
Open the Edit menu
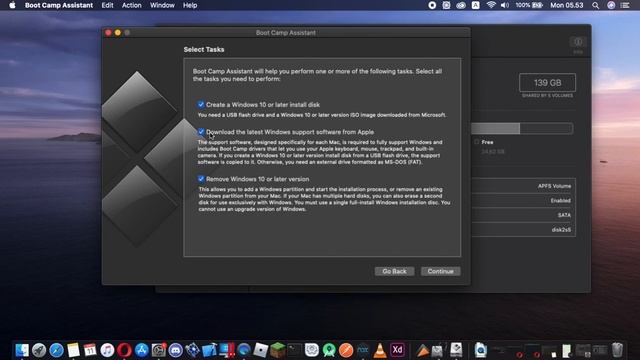(x=107, y=5)
